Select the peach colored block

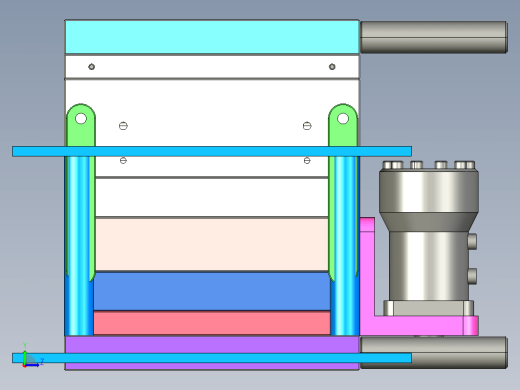[x=212, y=244]
